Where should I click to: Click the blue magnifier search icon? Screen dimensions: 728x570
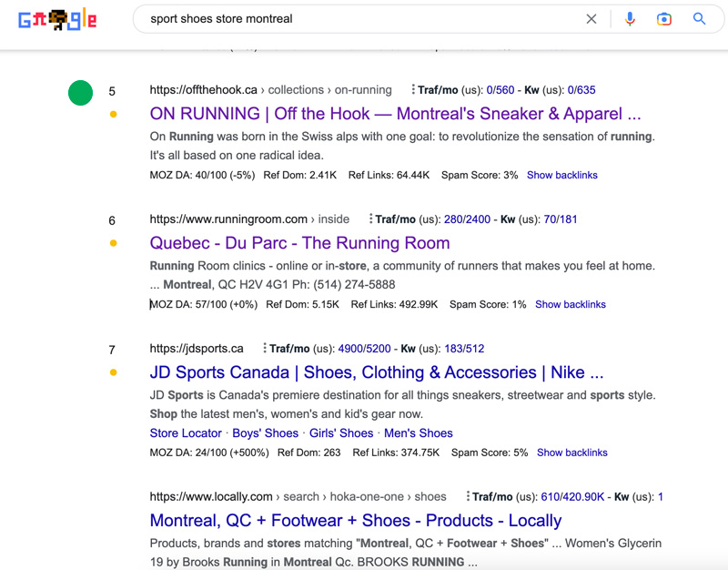click(699, 18)
